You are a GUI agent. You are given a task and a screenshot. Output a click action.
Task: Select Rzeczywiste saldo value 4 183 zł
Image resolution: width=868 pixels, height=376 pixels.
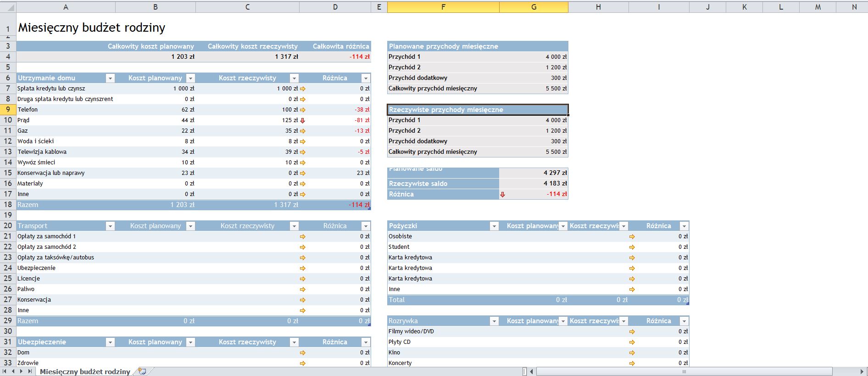(534, 184)
